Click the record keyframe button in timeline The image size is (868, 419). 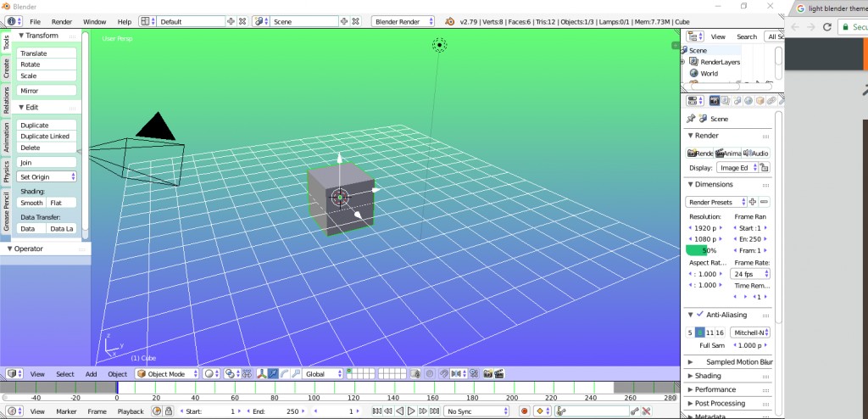pos(525,411)
